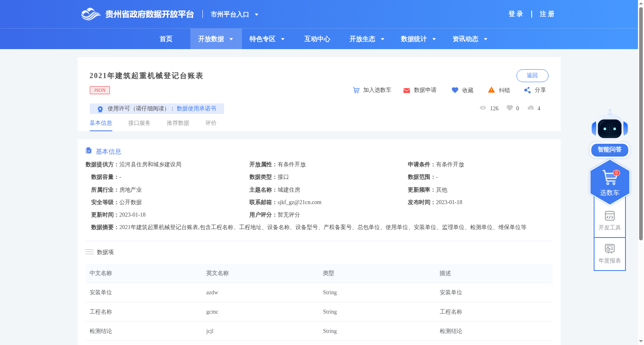Click the 数据项 list icon
This screenshot has height=345, width=644.
click(x=89, y=252)
